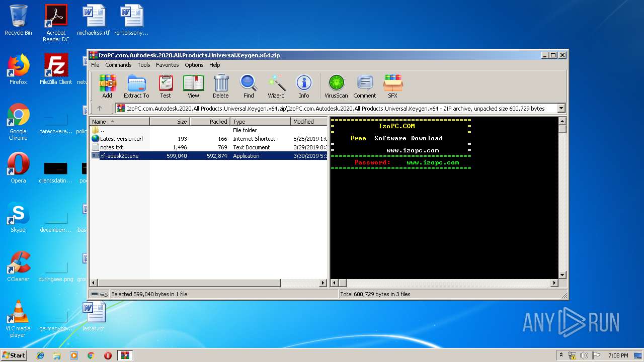The height and width of the screenshot is (362, 644).
Task: Click the Delete toolbar icon
Action: [x=221, y=86]
